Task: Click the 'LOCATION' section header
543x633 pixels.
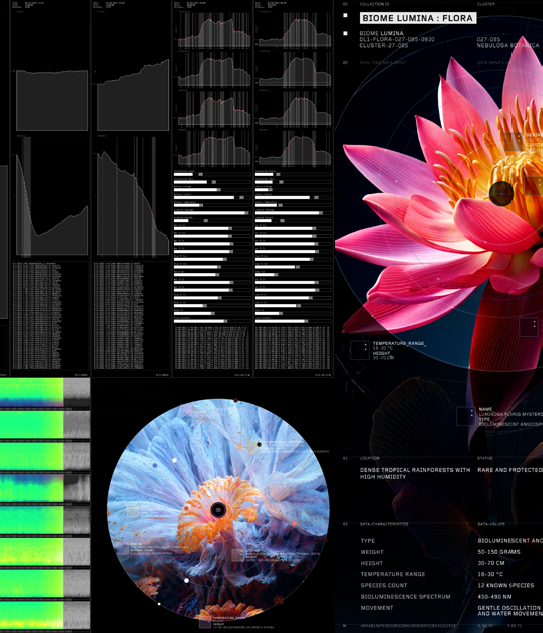Action: (x=369, y=458)
